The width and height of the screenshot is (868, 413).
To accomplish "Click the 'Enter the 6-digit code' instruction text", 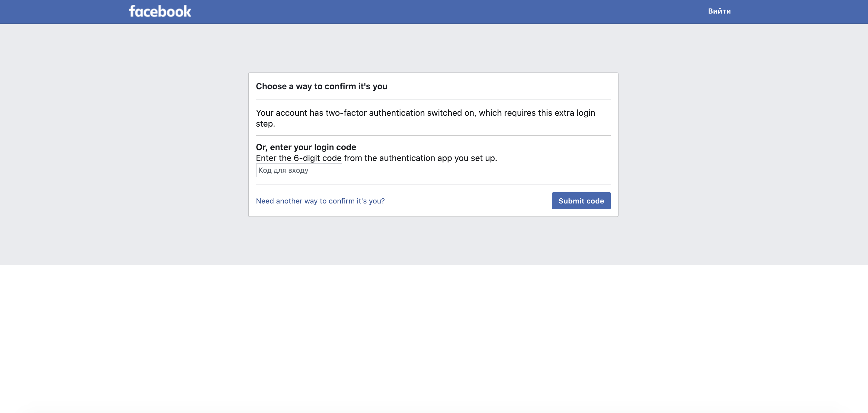I will (376, 158).
